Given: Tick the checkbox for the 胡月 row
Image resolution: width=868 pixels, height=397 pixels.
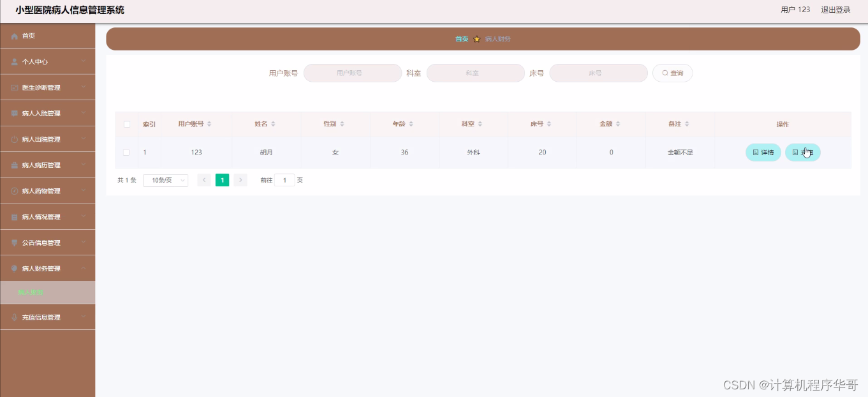Looking at the screenshot, I should point(126,153).
